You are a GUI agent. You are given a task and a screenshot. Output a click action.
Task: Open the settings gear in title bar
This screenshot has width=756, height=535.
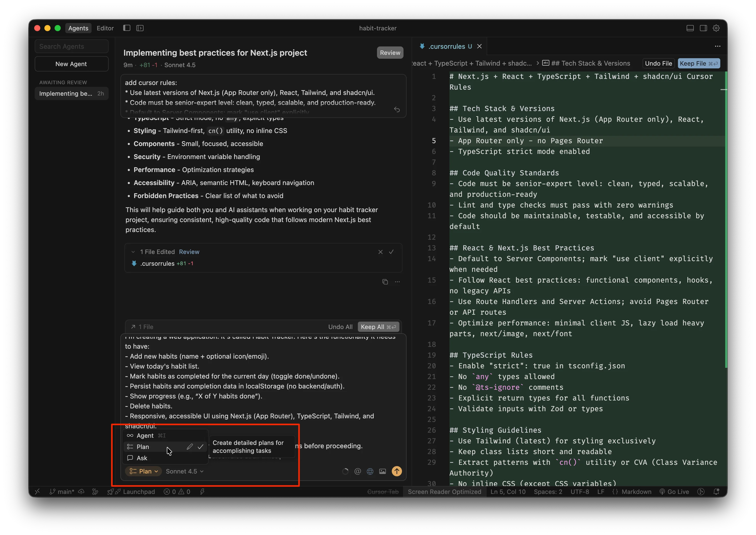click(x=716, y=28)
